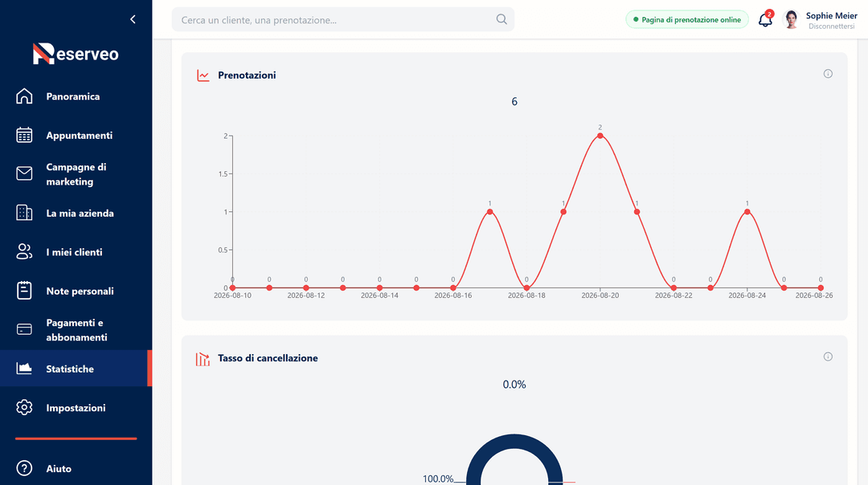Click Sophie Meier's profile avatar
868x485 pixels.
(x=791, y=20)
